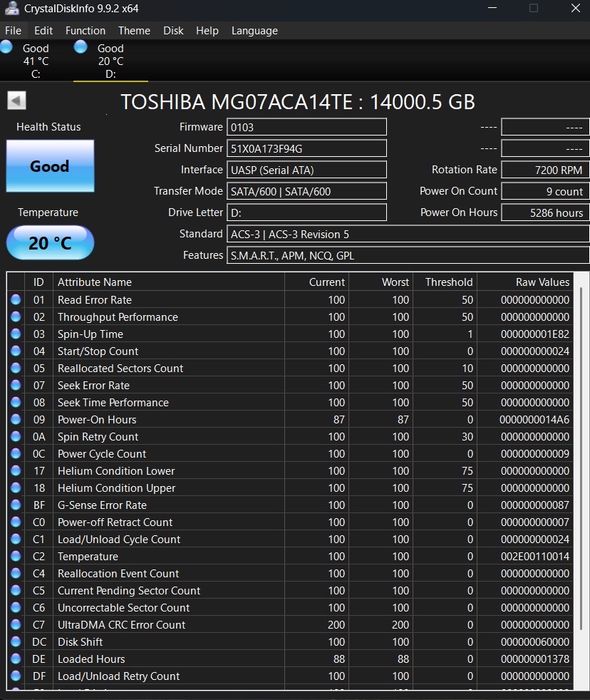Open the Help menu
Viewport: 590px width, 700px height.
coord(207,31)
